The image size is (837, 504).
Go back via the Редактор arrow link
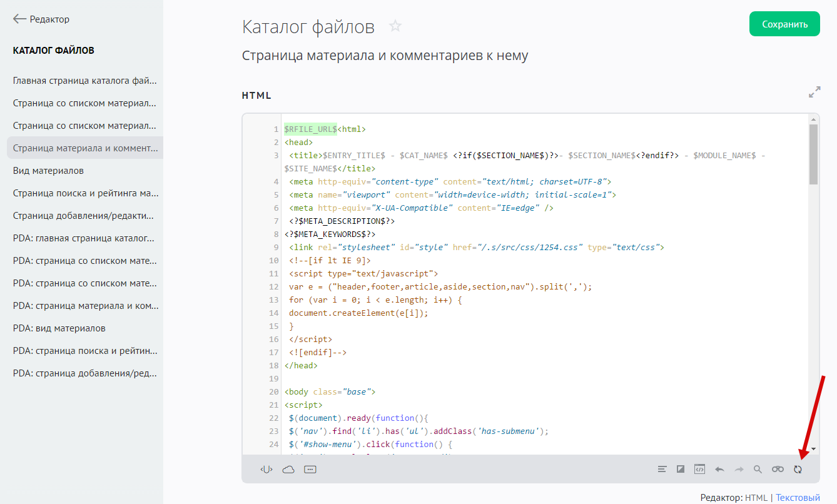coord(41,19)
